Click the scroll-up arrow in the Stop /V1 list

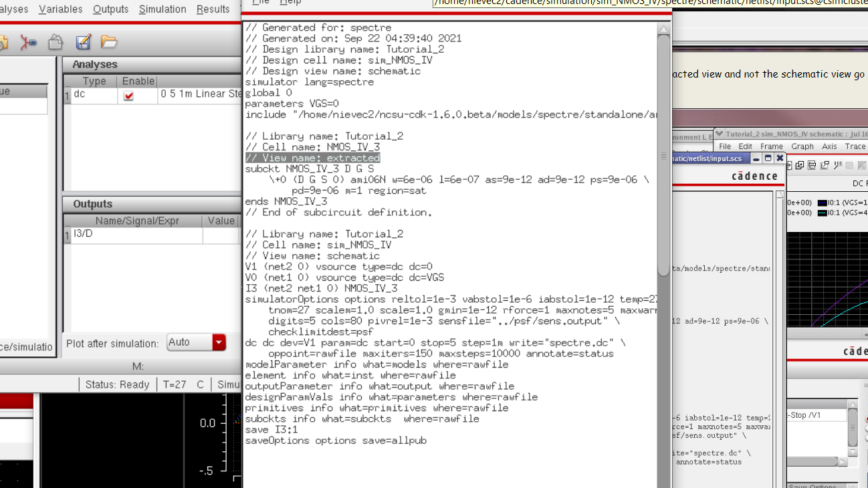[853, 405]
